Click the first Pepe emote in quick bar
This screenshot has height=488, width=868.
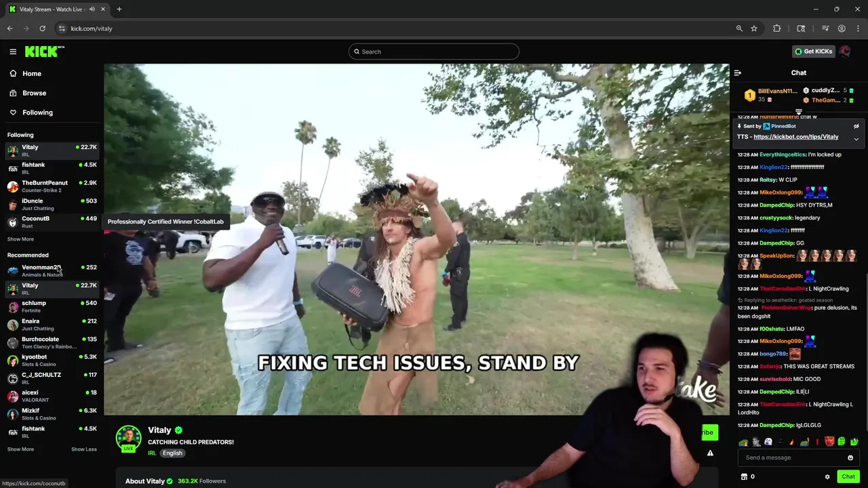pyautogui.click(x=744, y=442)
